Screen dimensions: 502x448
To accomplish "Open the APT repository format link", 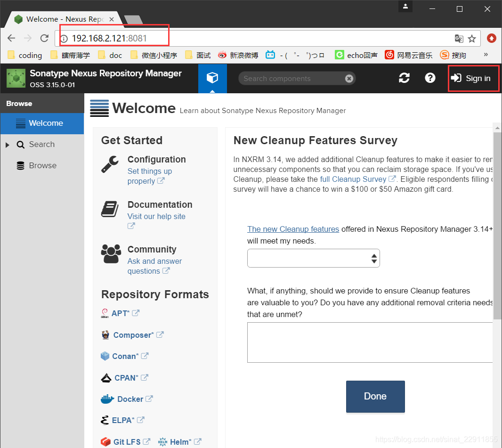I will pyautogui.click(x=121, y=313).
